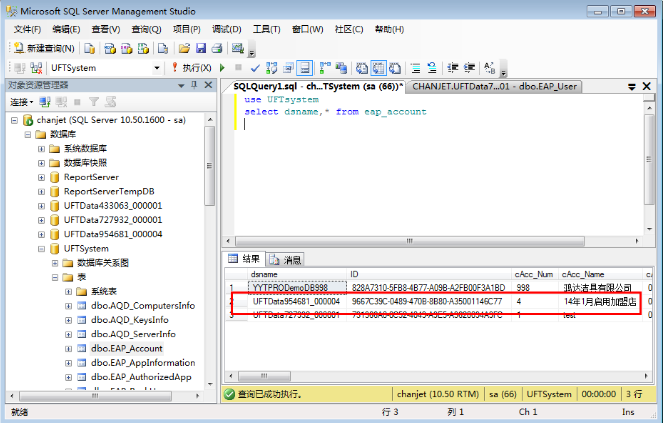This screenshot has height=423, width=664.
Task: Switch to Results to Grid
Action: point(379,68)
